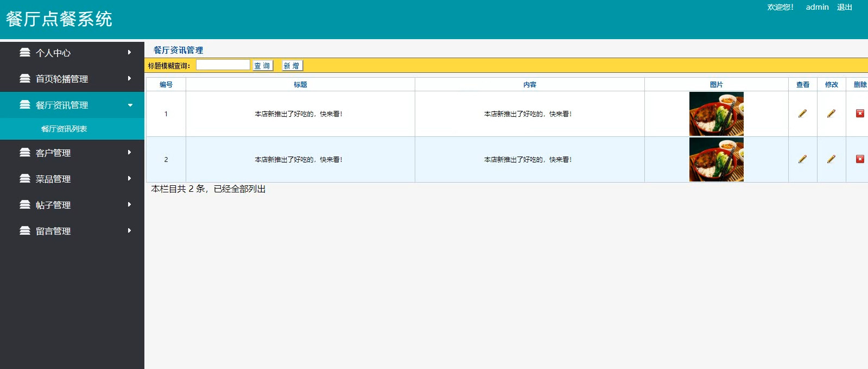Expand 留言管理 with its arrow
The height and width of the screenshot is (369, 868).
click(x=129, y=230)
